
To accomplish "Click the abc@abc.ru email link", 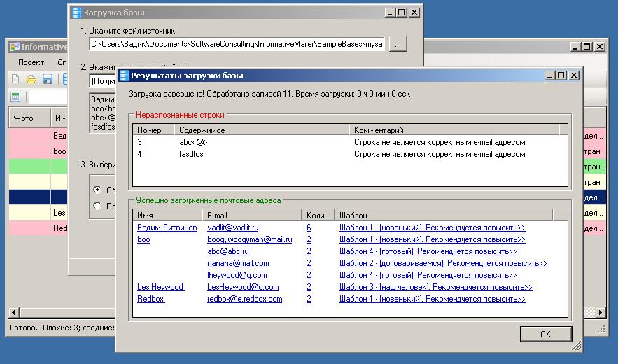I will pos(227,251).
